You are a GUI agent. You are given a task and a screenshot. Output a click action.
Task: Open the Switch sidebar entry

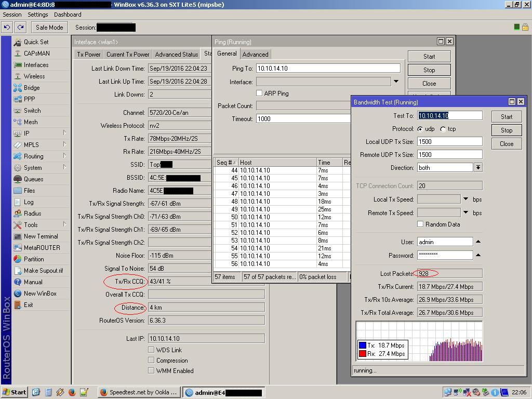pos(32,111)
